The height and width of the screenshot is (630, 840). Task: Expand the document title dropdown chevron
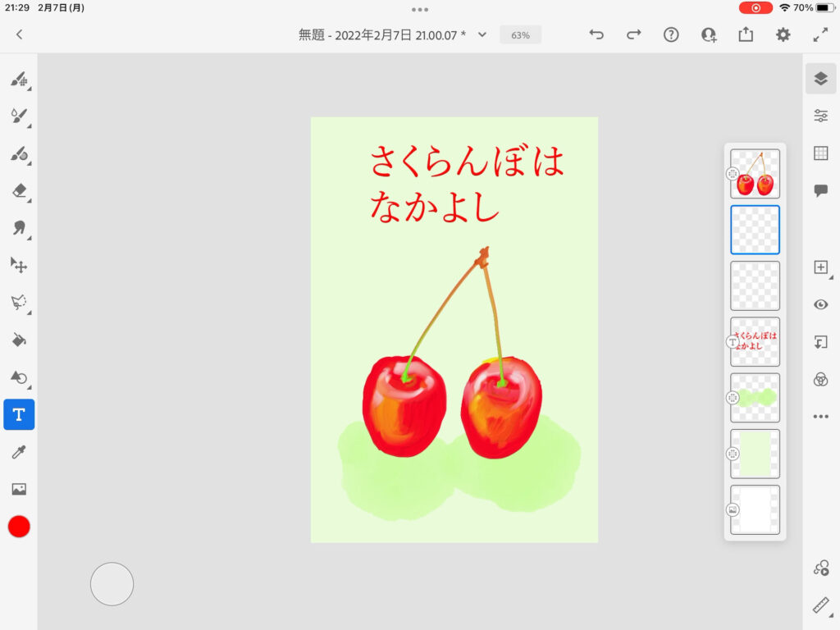(482, 34)
